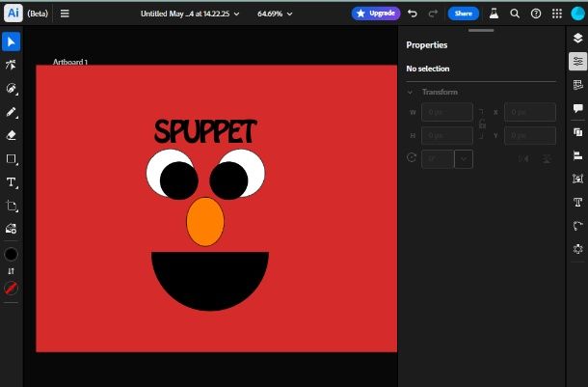The image size is (588, 387).
Task: Open the search magnifier
Action: [x=515, y=14]
